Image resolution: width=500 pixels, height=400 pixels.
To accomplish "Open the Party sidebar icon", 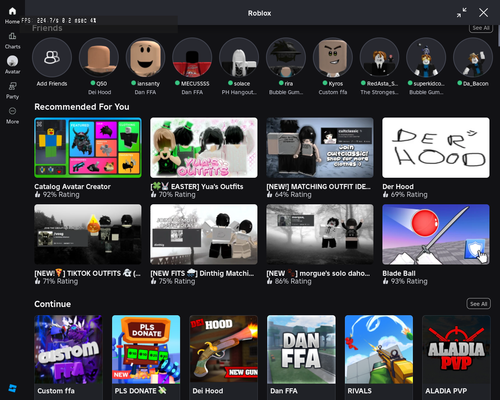I will [x=12, y=86].
